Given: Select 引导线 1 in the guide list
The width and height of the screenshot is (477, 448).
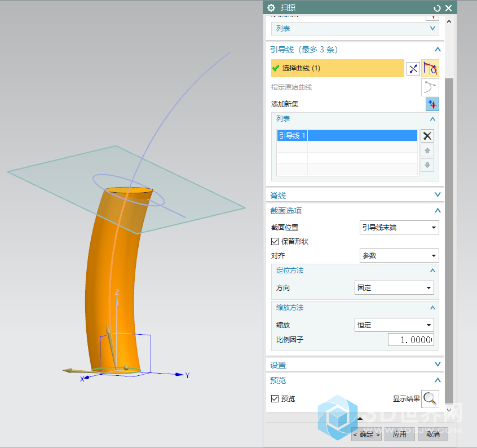Looking at the screenshot, I should (x=347, y=136).
